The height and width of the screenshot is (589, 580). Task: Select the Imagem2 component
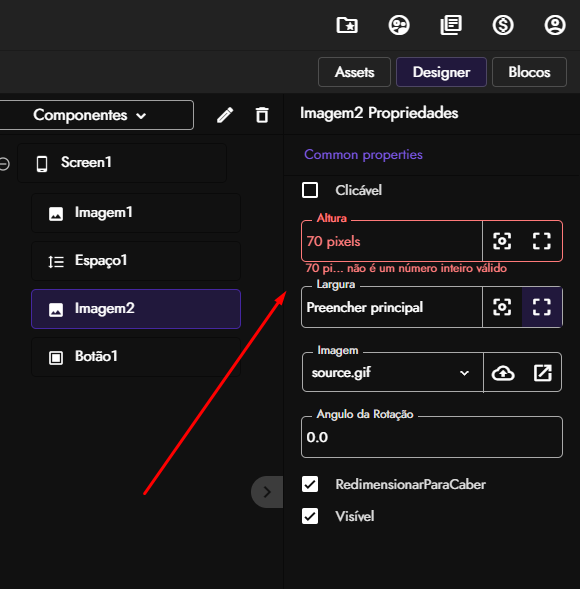coord(136,309)
